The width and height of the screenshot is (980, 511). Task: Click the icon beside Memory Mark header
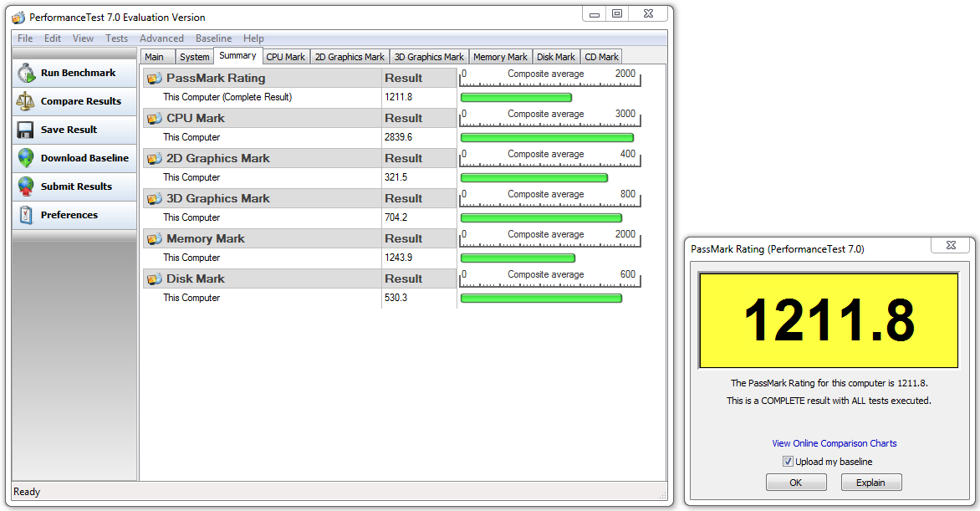click(x=155, y=238)
